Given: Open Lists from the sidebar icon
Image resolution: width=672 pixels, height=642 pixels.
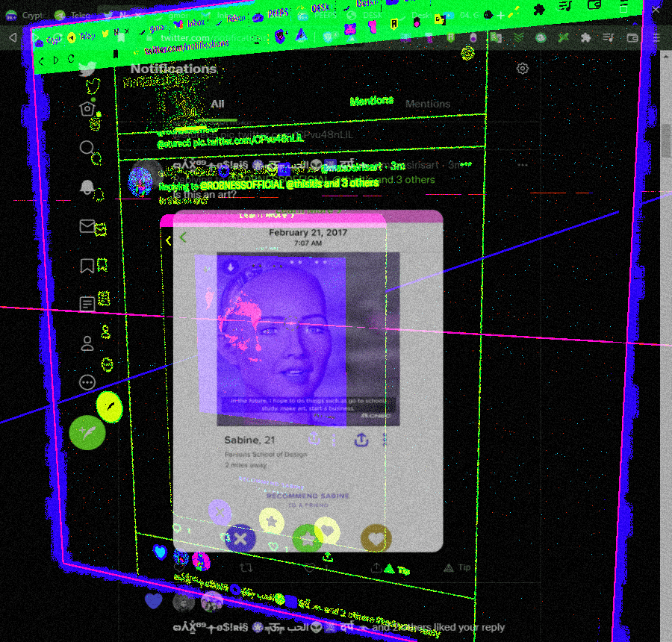Looking at the screenshot, I should point(87,304).
